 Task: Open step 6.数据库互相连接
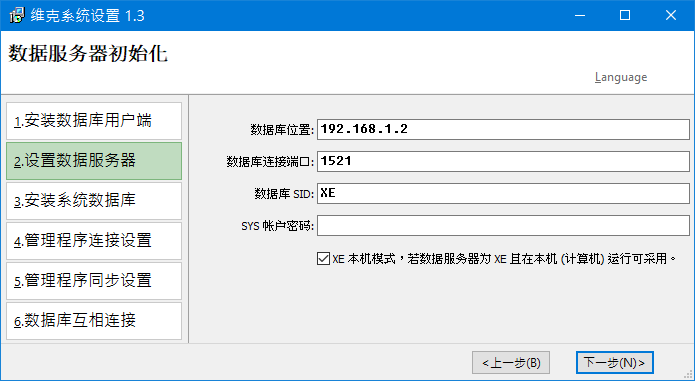coord(94,321)
